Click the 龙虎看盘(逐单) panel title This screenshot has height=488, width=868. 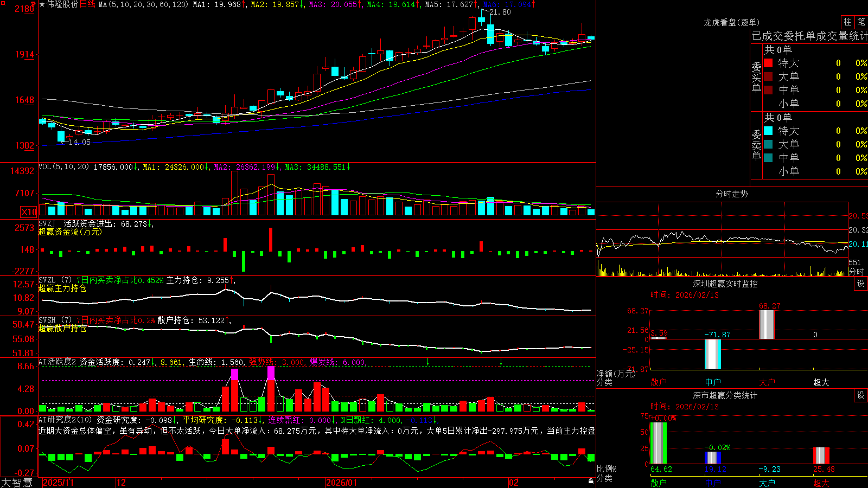coord(731,22)
